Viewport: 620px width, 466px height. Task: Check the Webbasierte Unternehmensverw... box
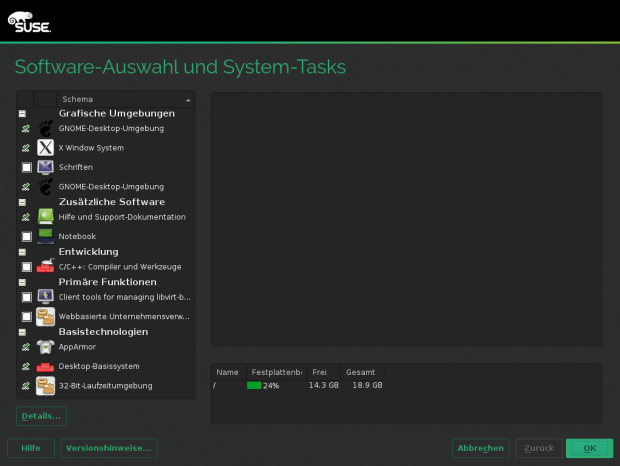point(26,317)
